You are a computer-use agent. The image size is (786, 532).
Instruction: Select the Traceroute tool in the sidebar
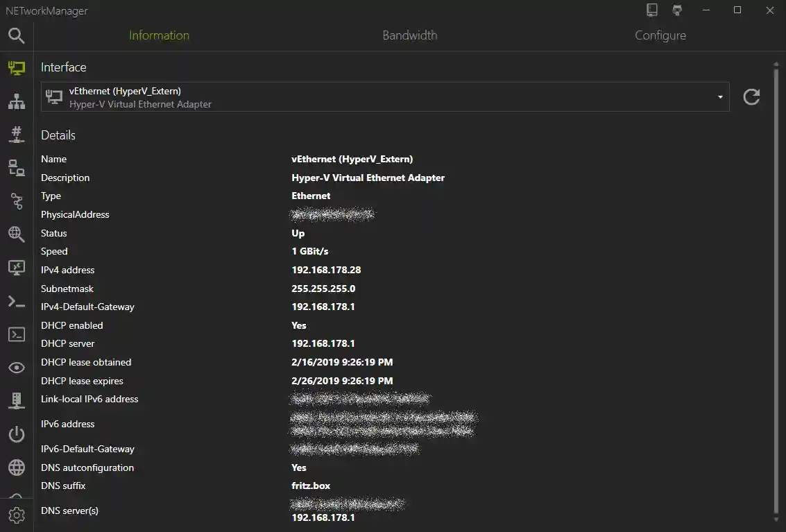coord(16,201)
